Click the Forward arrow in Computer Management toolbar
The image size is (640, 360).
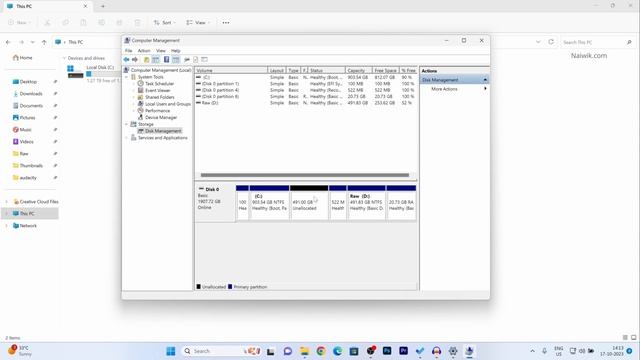135,60
